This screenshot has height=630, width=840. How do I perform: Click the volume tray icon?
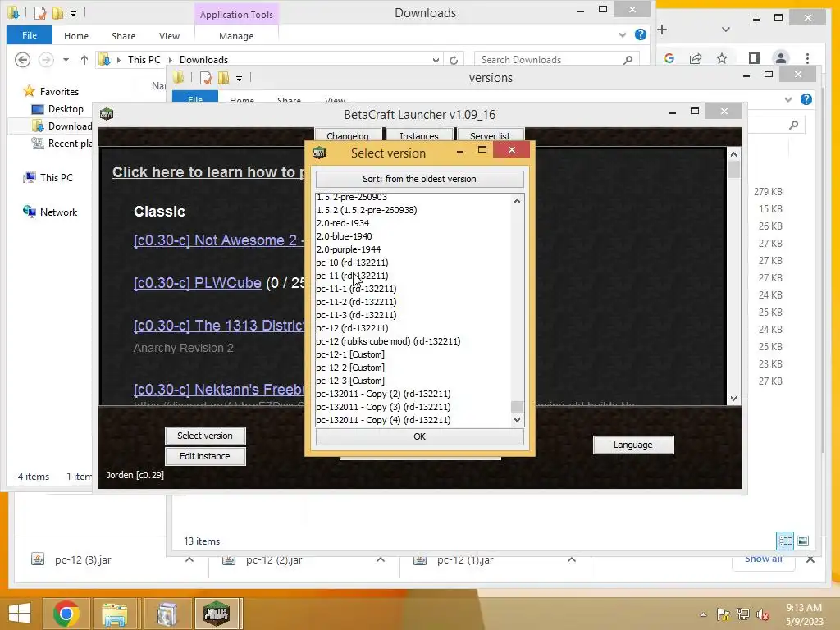pos(763,614)
